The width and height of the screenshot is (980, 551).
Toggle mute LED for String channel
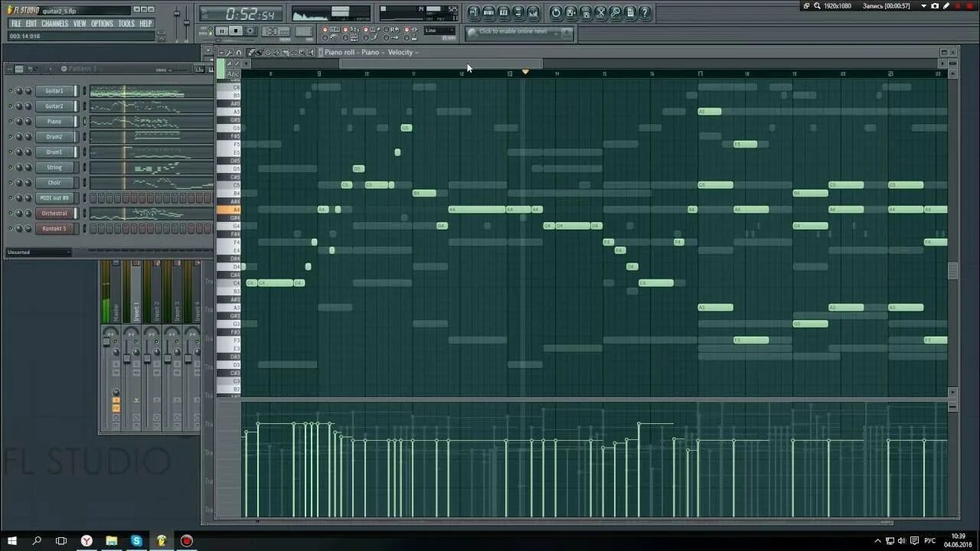pyautogui.click(x=11, y=168)
